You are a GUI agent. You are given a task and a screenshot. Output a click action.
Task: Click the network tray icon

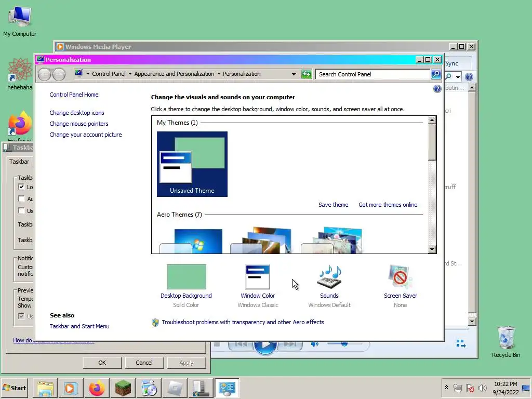[x=457, y=388]
